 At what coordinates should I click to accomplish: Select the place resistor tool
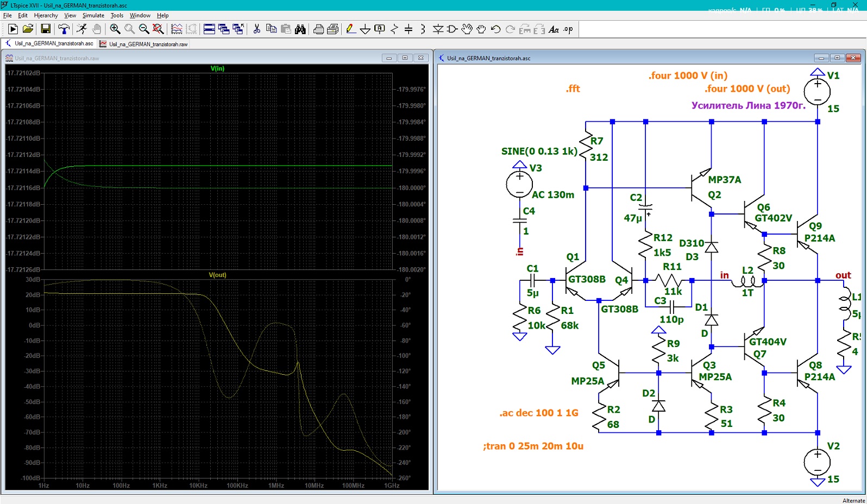(x=394, y=29)
